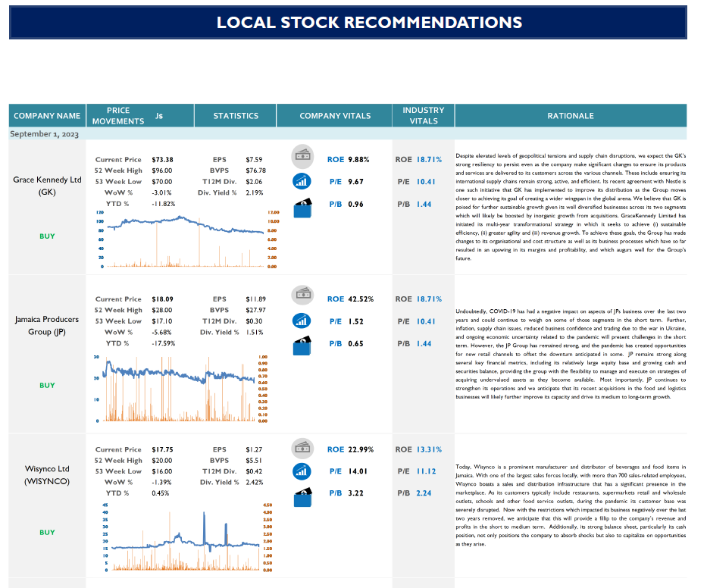Select the ROE cash icon in Jamaica Producers row

(302, 295)
